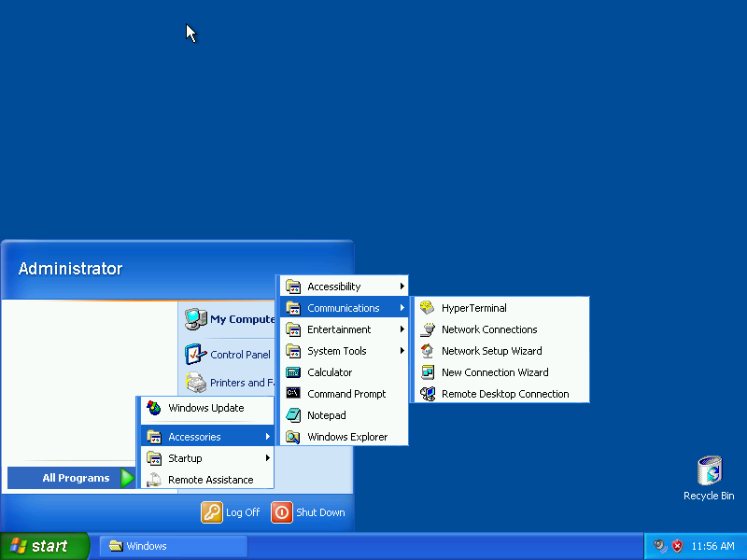Screen dimensions: 747x560
Task: Select the Entertainment menu label
Action: 339,329
